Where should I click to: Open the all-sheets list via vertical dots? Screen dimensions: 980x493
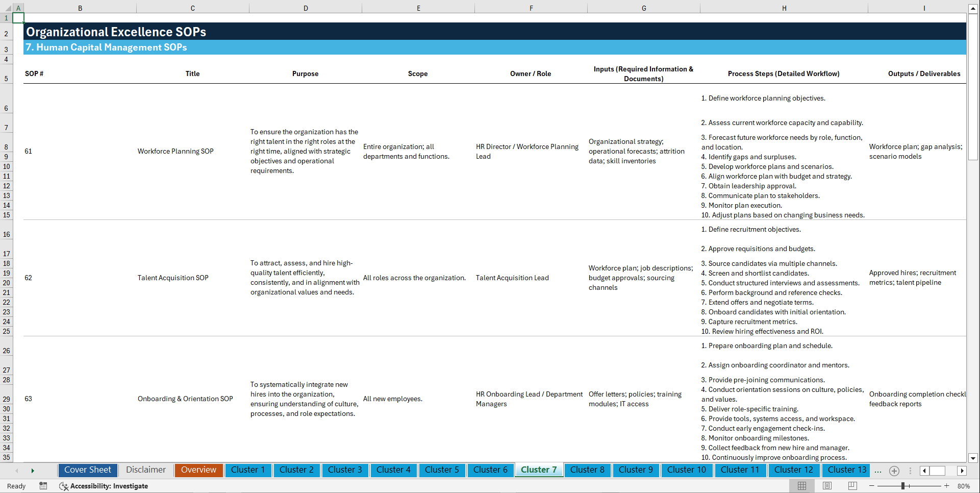tap(911, 471)
